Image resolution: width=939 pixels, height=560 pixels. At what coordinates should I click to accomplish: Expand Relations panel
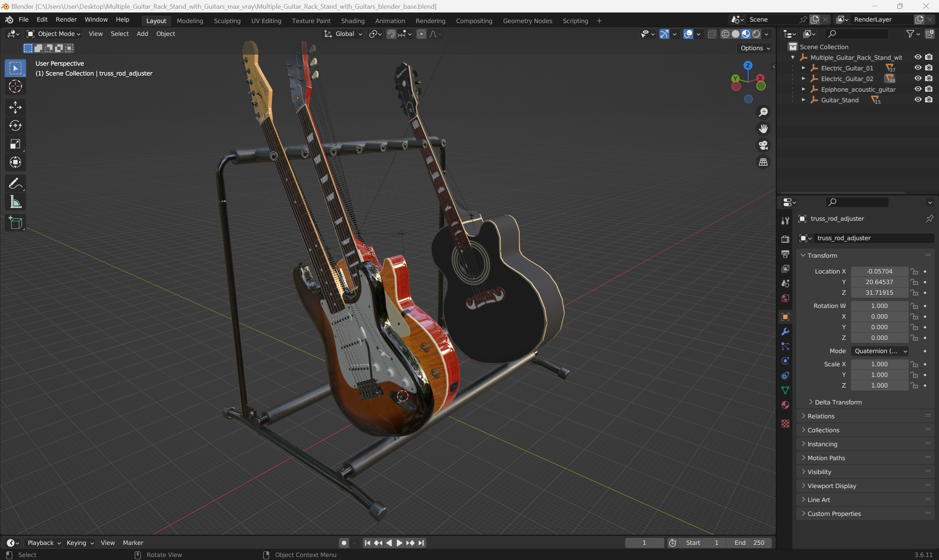coord(820,416)
